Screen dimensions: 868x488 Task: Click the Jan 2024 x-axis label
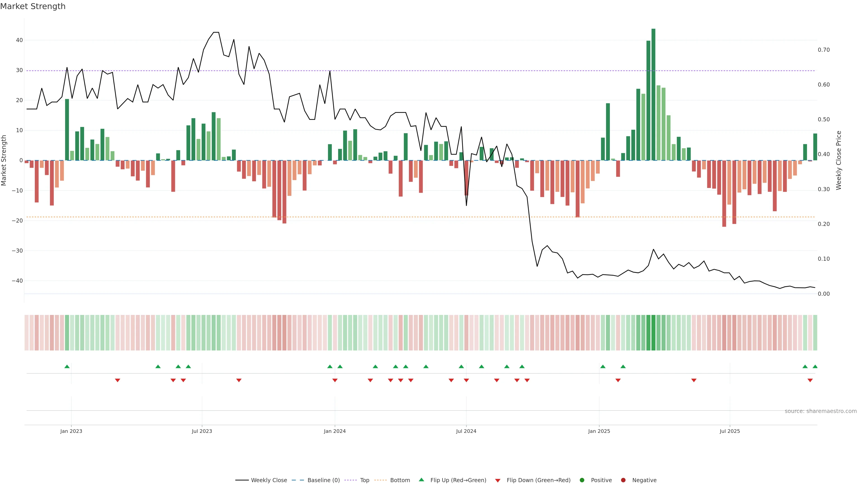coord(335,431)
